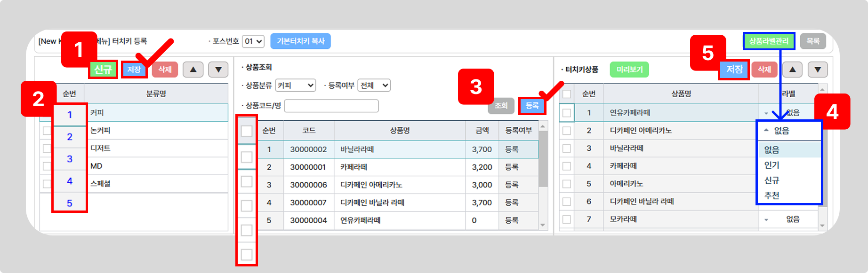Move touch-key product down with the arrow button
The image size is (868, 273).
(818, 70)
